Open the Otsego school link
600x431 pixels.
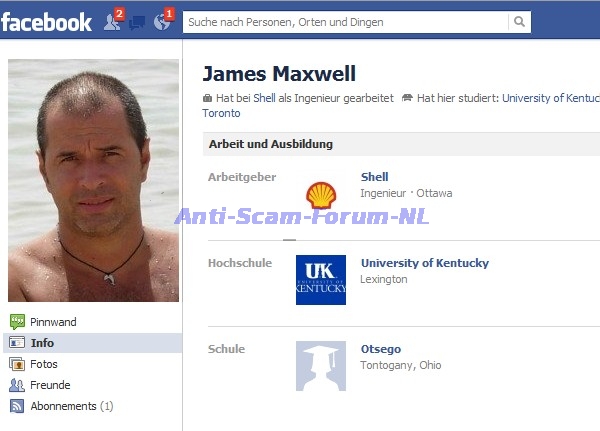(x=381, y=349)
